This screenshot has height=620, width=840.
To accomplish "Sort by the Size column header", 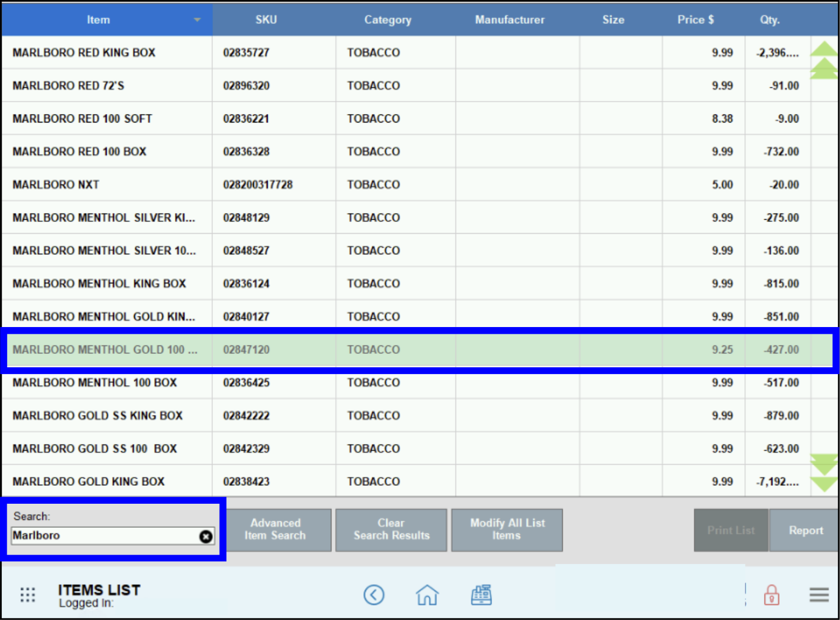I will (x=621, y=20).
